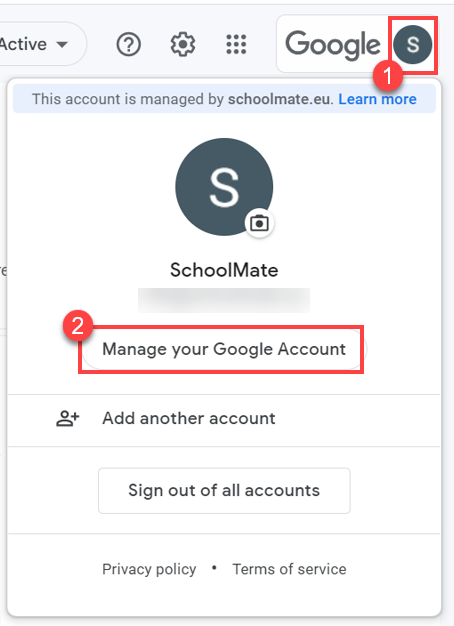
Task: Click the Google logo
Action: pyautogui.click(x=333, y=44)
